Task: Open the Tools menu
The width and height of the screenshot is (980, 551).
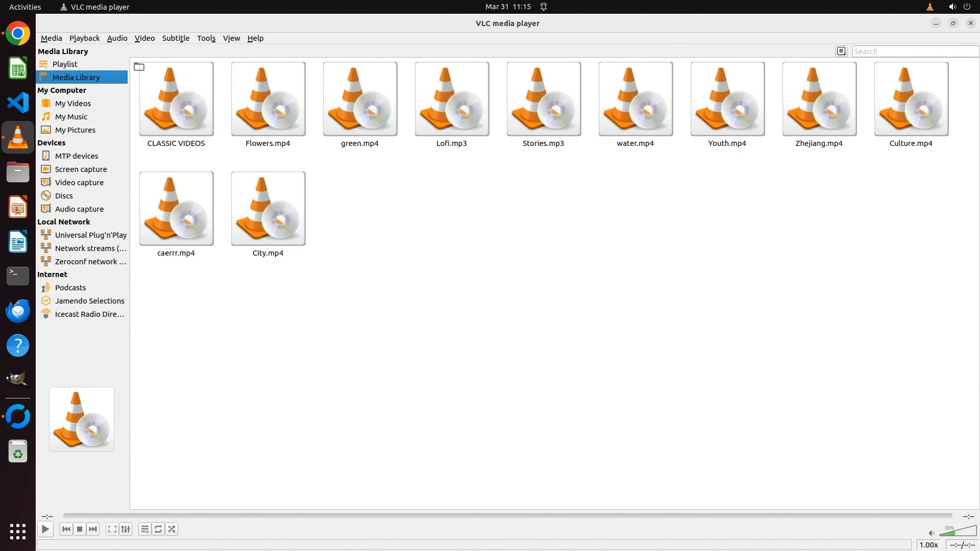Action: 206,38
